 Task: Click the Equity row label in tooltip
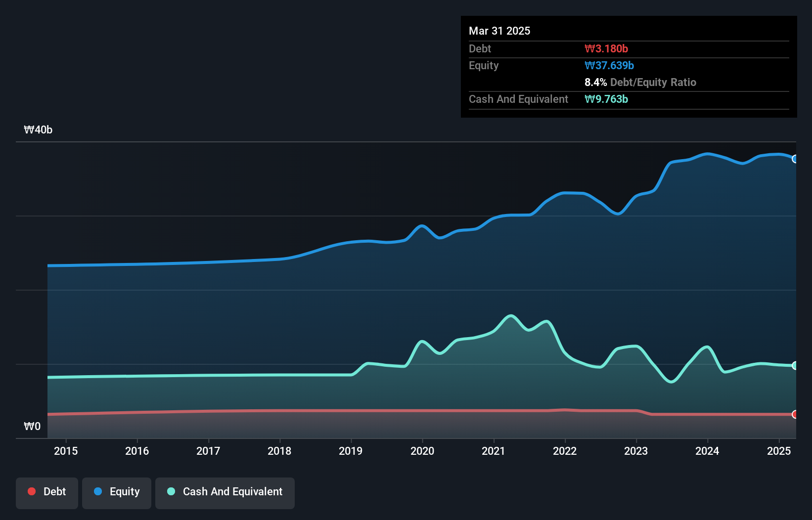[484, 66]
